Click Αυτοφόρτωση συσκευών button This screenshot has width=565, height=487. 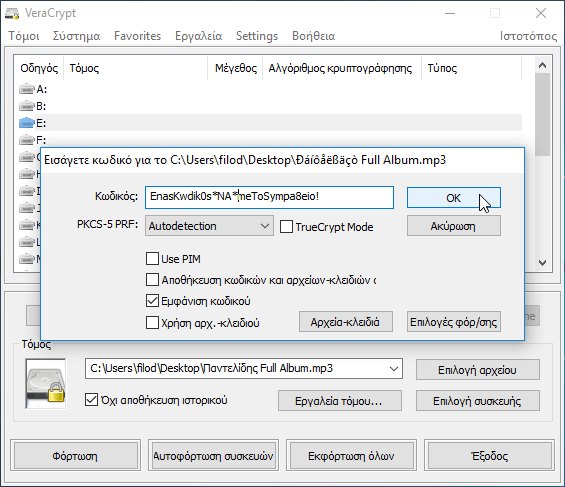pos(213,455)
